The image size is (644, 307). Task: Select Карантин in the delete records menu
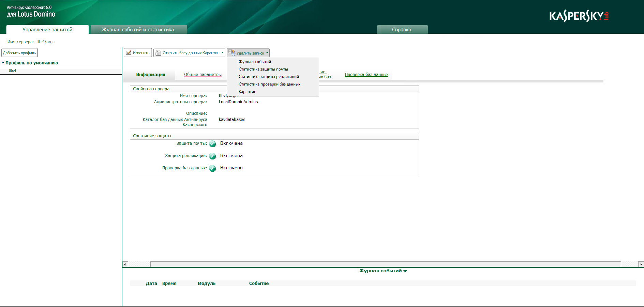(x=248, y=92)
